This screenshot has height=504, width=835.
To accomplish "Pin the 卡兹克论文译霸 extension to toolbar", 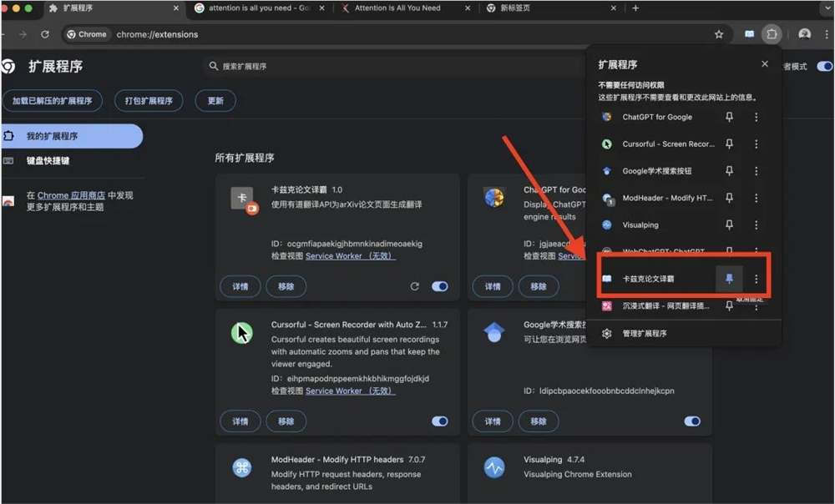I will (x=730, y=278).
